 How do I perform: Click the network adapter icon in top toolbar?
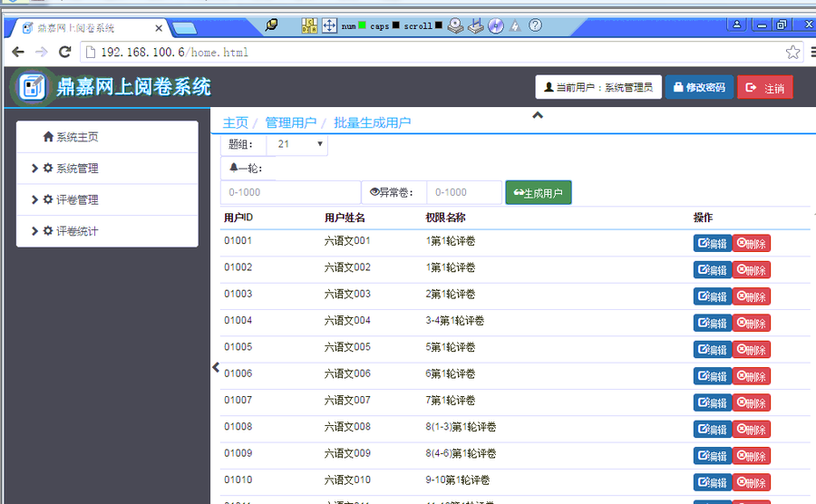click(476, 25)
